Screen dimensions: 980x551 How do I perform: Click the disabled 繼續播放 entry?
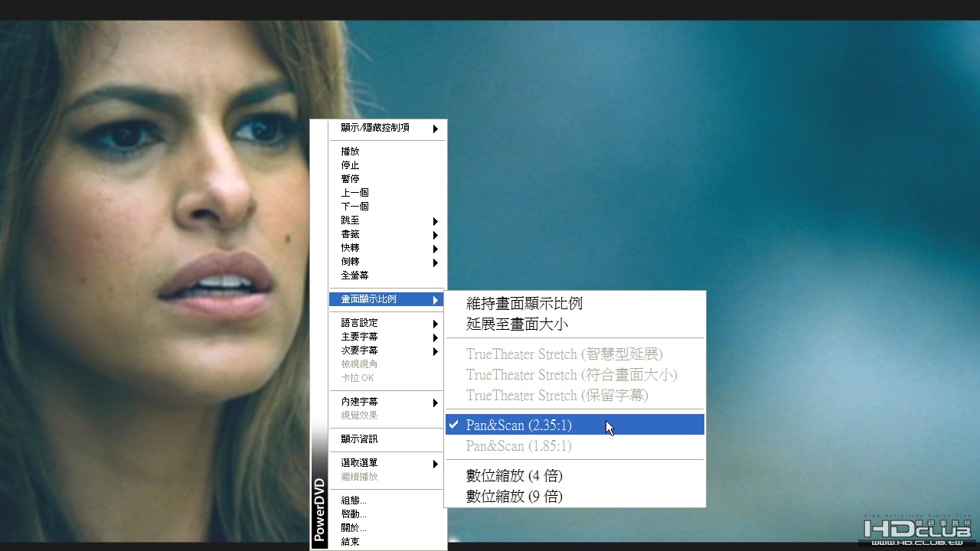(x=387, y=477)
